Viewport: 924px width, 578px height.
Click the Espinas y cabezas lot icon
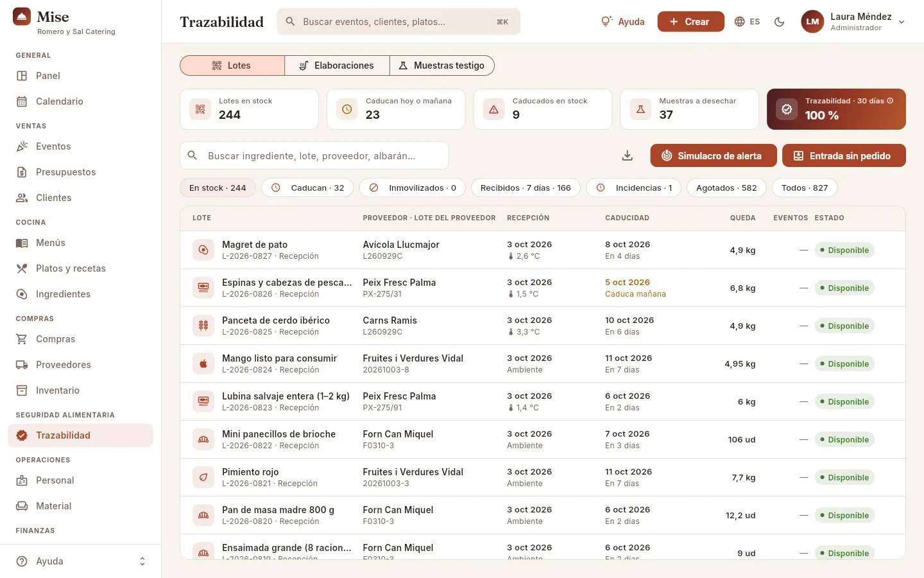pos(203,288)
